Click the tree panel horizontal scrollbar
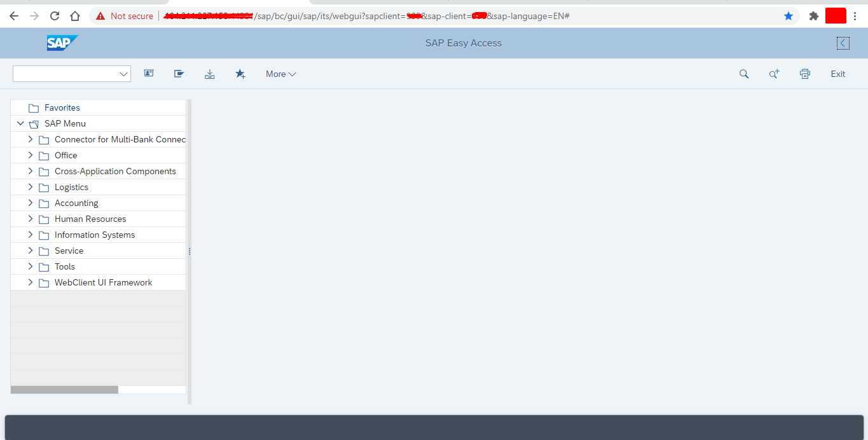868x440 pixels. point(64,390)
